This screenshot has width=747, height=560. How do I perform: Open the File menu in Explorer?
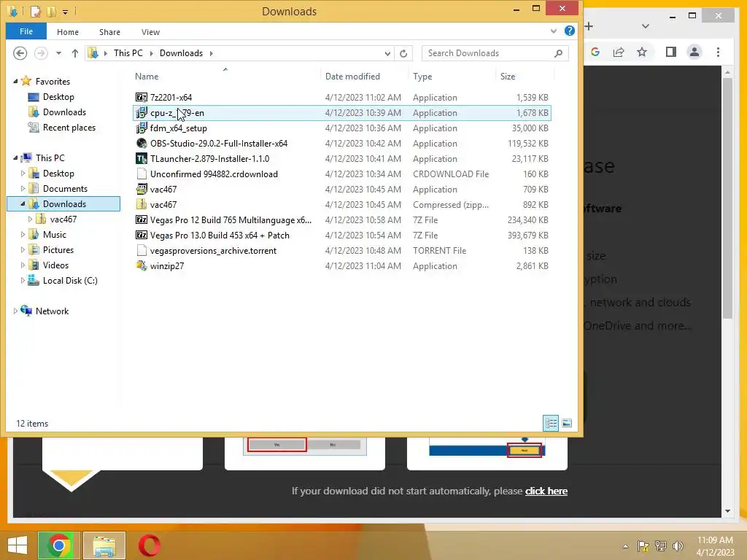pos(26,31)
